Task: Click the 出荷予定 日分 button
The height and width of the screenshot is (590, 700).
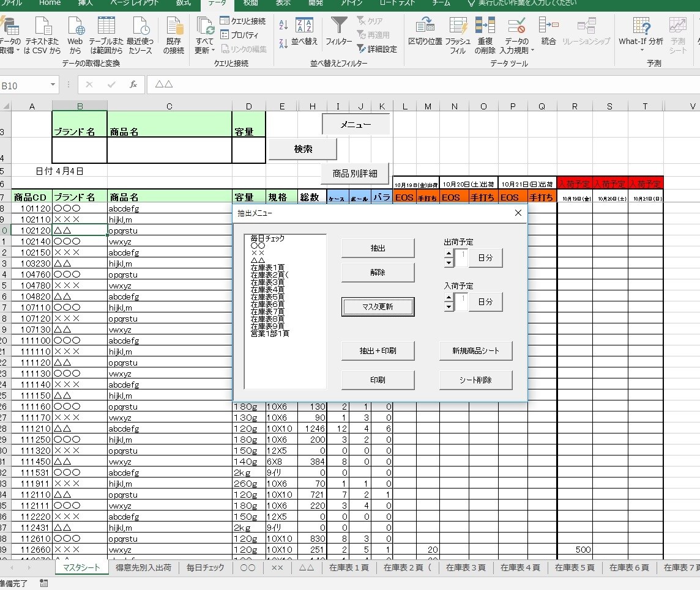Action: pyautogui.click(x=485, y=258)
